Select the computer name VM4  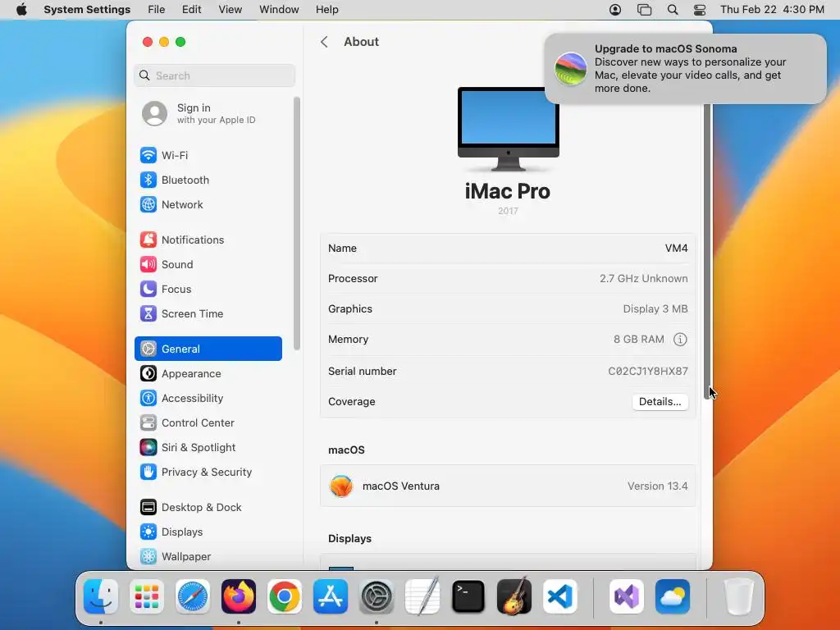pyautogui.click(x=676, y=248)
